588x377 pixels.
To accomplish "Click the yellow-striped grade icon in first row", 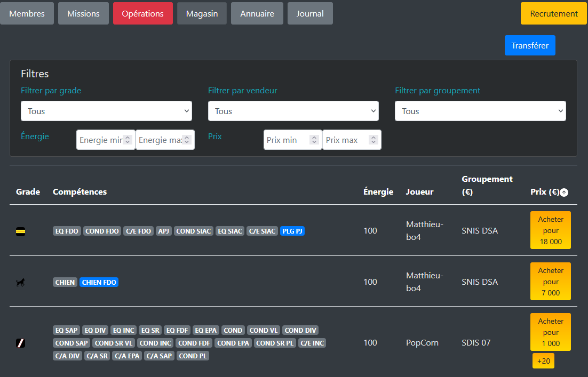I will (x=20, y=231).
